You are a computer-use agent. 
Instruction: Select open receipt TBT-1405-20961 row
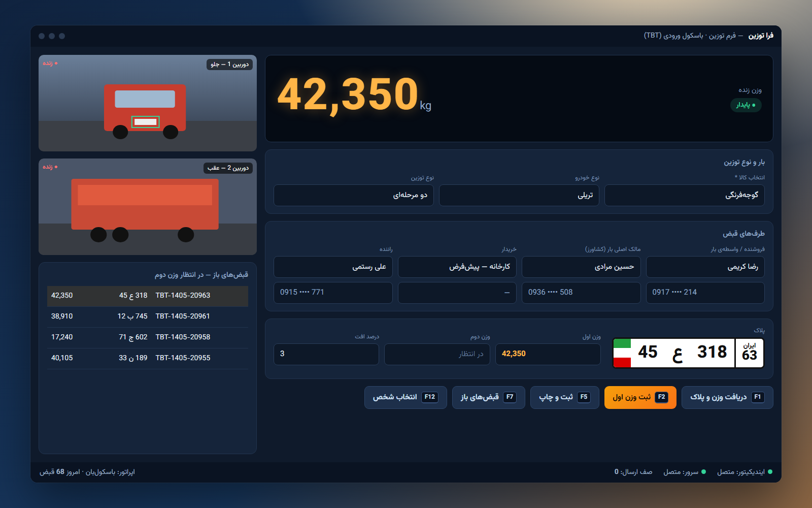(x=148, y=316)
